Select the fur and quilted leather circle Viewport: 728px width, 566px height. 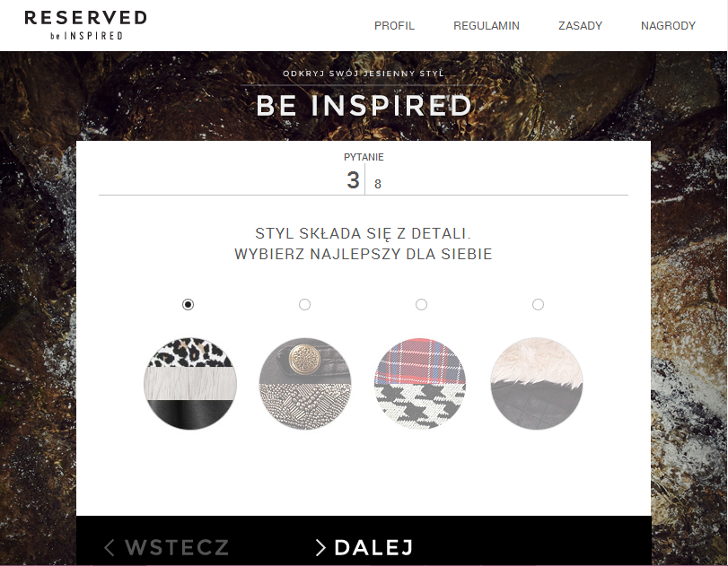[536, 383]
